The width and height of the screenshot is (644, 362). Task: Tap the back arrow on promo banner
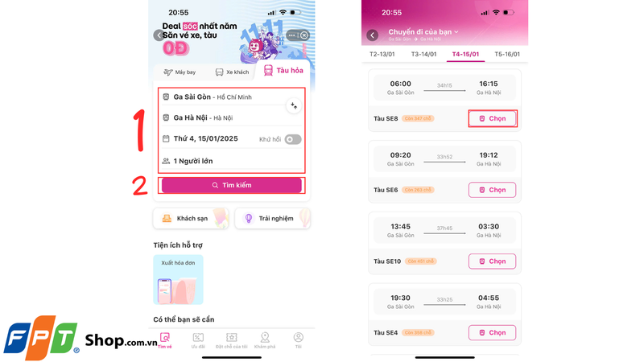point(159,35)
